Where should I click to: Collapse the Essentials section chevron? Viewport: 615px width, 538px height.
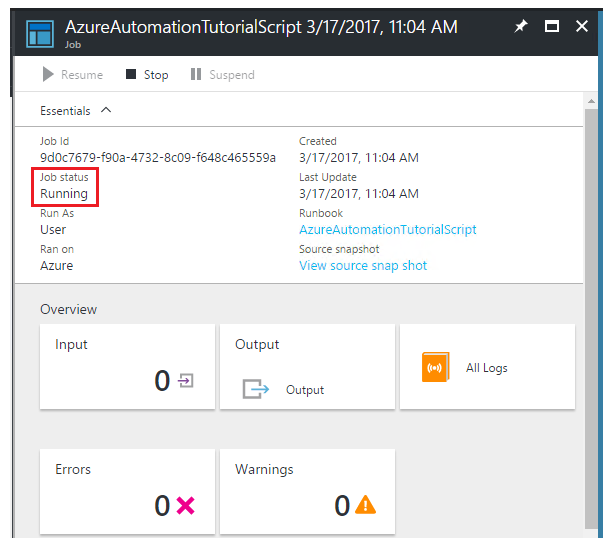(x=106, y=110)
